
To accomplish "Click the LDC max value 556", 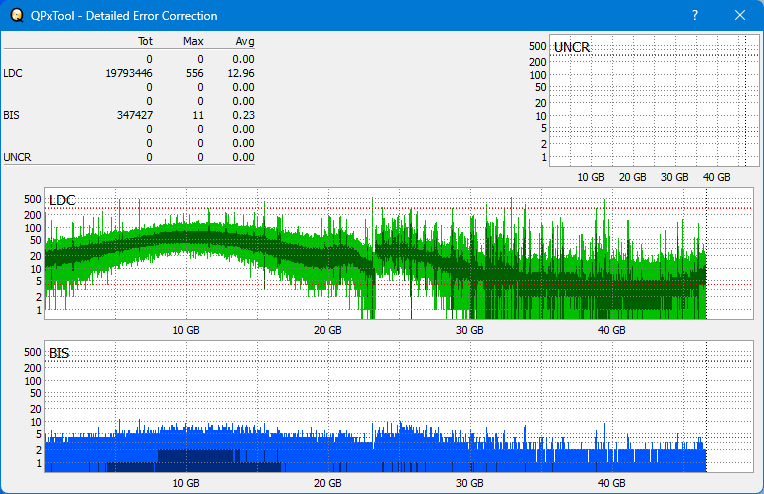I will tap(194, 73).
